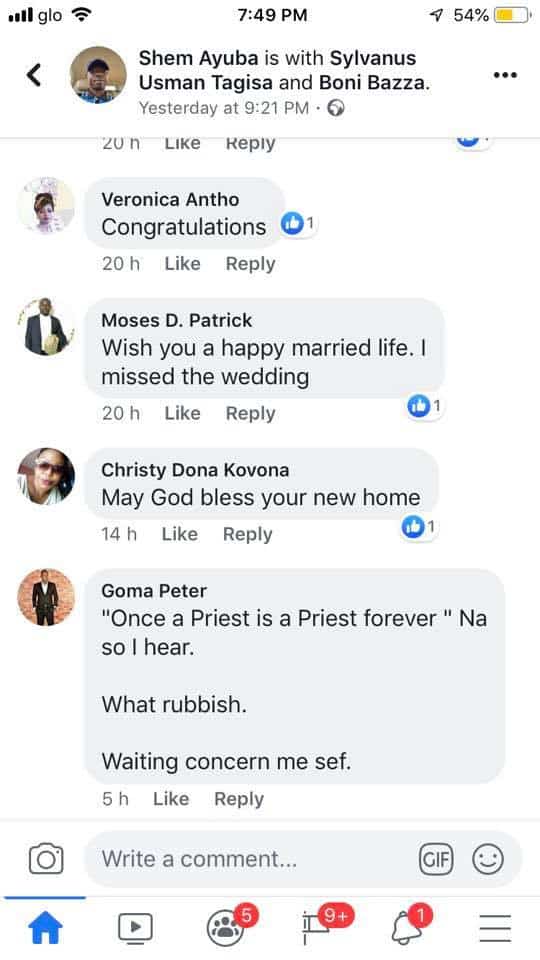Like Veronica Antho's comment
Image resolution: width=540 pixels, height=960 pixels.
click(182, 264)
